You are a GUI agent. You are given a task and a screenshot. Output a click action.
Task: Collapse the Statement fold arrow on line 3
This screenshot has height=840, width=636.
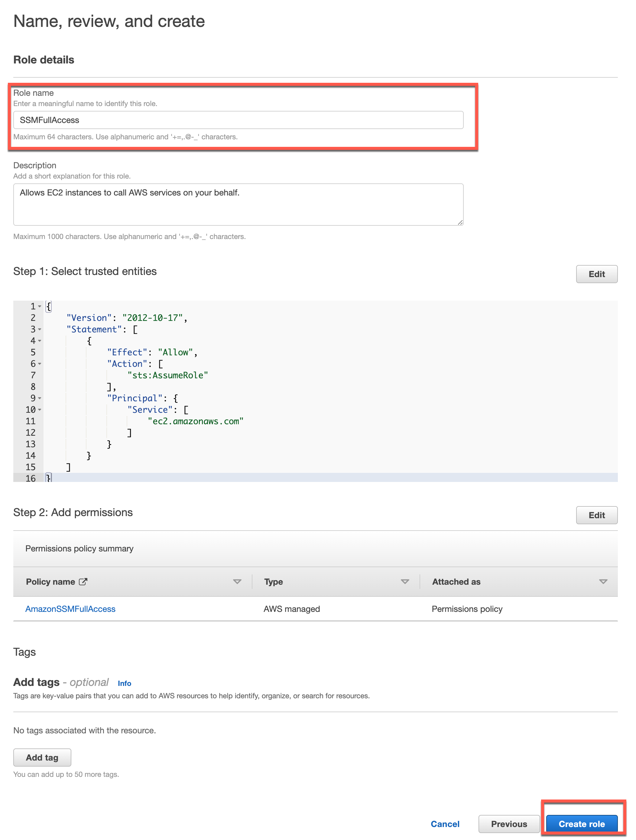click(40, 330)
